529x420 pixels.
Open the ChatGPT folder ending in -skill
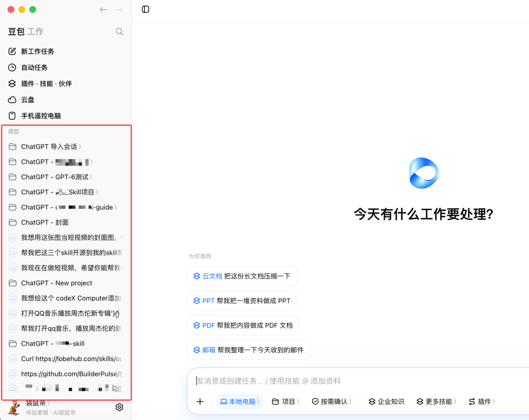pyautogui.click(x=47, y=344)
